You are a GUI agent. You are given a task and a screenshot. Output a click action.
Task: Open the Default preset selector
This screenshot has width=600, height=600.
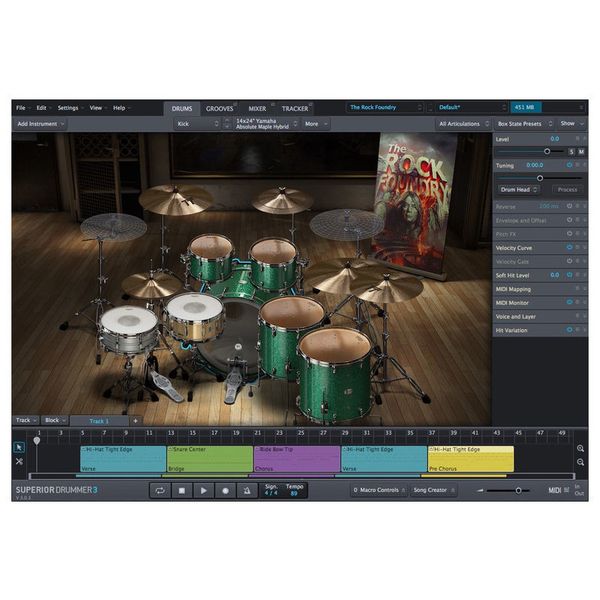click(472, 108)
